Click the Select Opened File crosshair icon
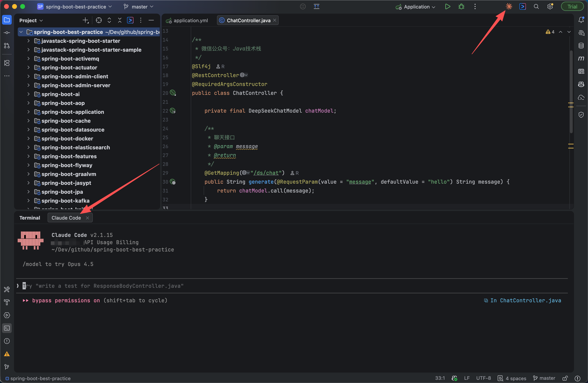 click(x=99, y=21)
